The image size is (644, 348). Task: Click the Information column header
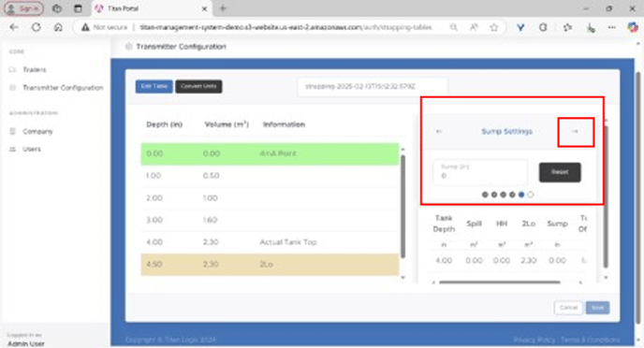(284, 124)
